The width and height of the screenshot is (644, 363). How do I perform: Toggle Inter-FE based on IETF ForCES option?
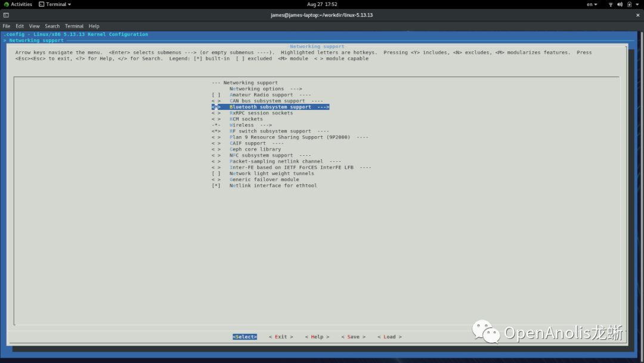pos(216,168)
